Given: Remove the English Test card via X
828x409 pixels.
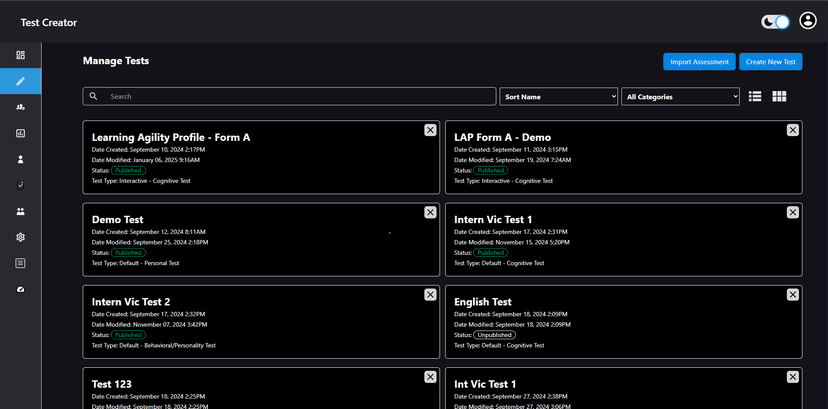Looking at the screenshot, I should (793, 294).
